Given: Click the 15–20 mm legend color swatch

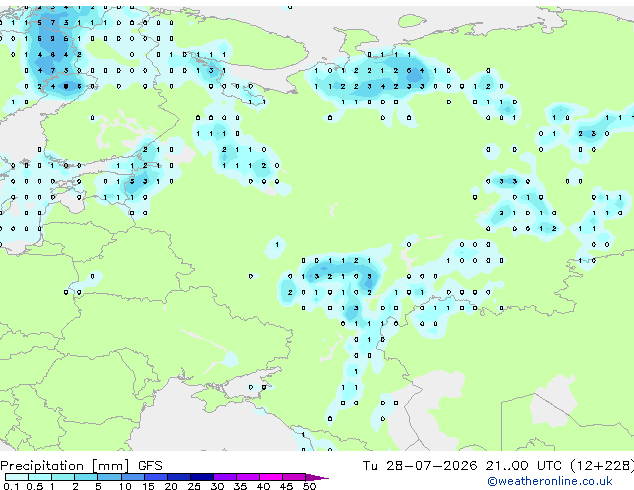Looking at the screenshot, I should [156, 477].
